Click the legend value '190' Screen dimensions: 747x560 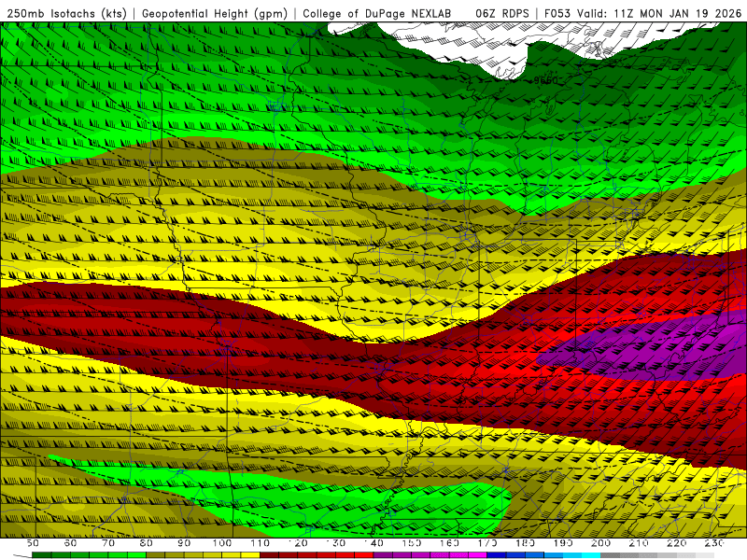pos(564,543)
